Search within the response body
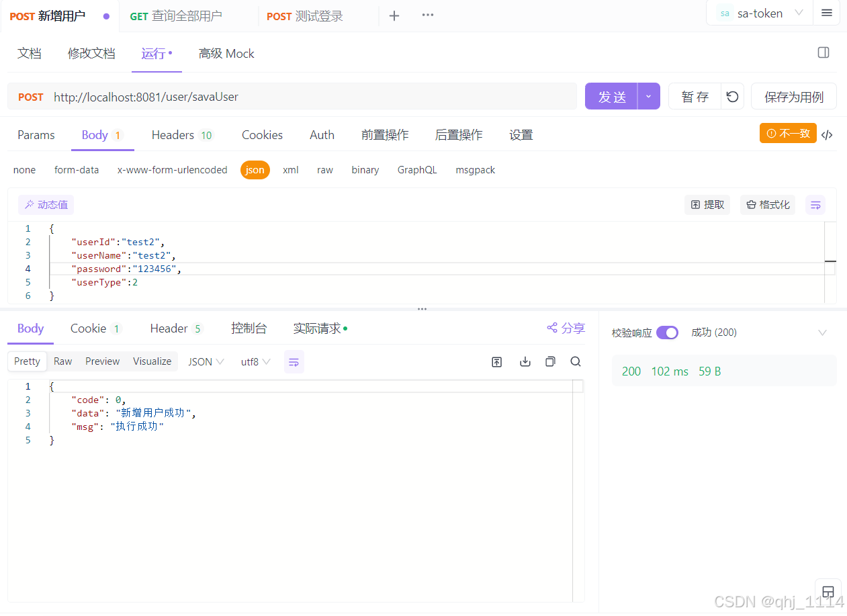The image size is (847, 616). pyautogui.click(x=575, y=361)
